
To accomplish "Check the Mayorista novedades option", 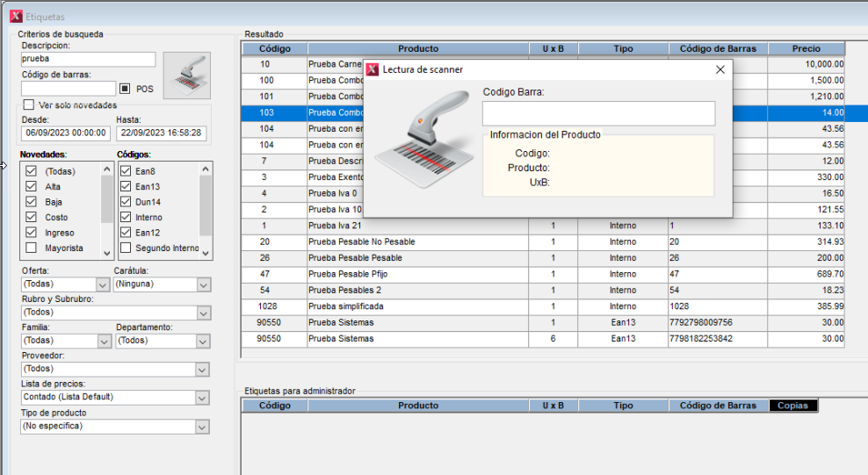I will point(32,248).
